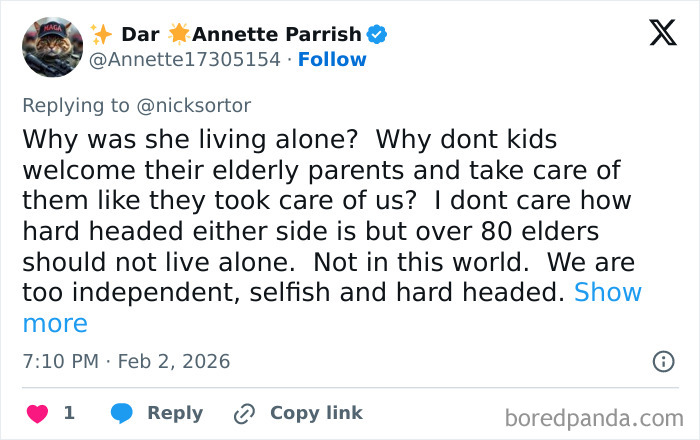Like the tweet with the heart icon

coord(37,413)
